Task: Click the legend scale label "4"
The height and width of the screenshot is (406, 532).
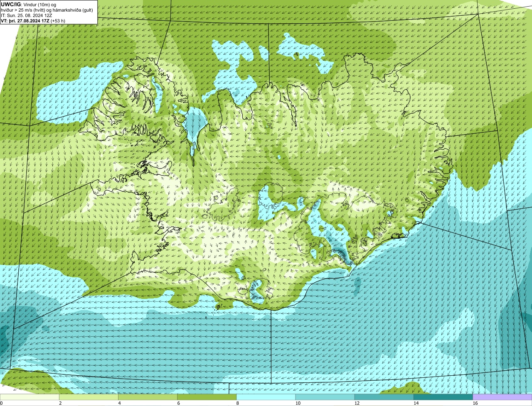Action: point(119,403)
